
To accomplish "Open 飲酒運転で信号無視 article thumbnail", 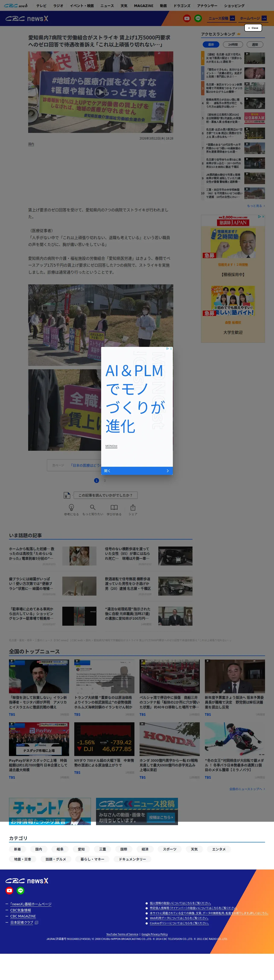I will click(175, 586).
